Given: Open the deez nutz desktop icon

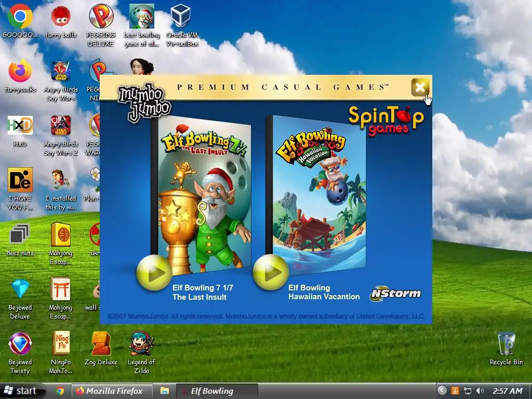Looking at the screenshot, I should coord(20,234).
